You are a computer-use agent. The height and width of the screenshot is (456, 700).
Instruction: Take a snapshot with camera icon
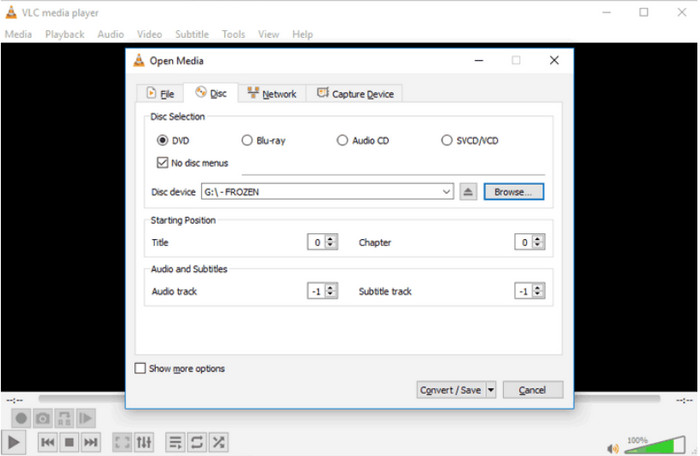(42, 418)
